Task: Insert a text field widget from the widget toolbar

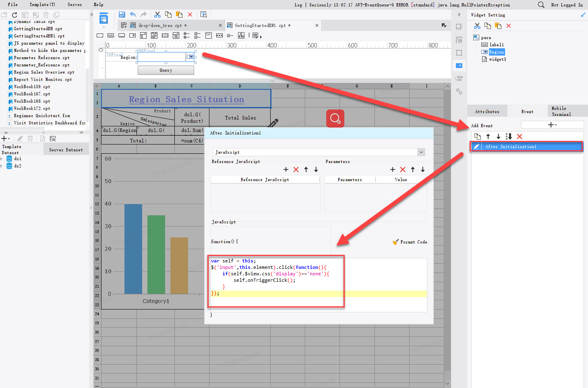Action: tap(100, 35)
